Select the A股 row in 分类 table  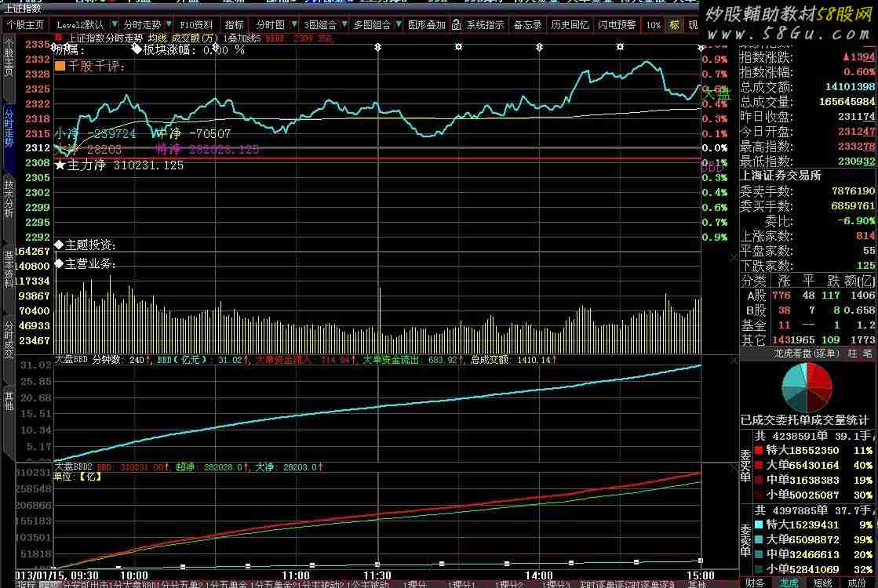pos(808,296)
